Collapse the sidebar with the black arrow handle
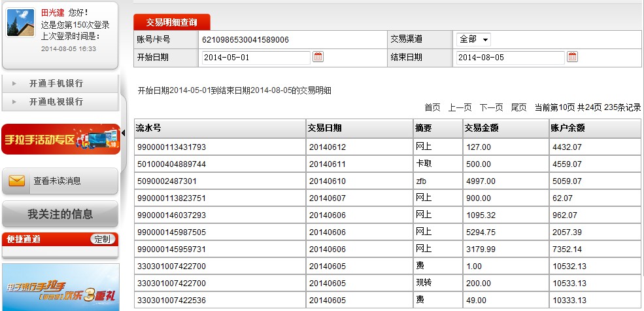This screenshot has width=644, height=311. 123,134
